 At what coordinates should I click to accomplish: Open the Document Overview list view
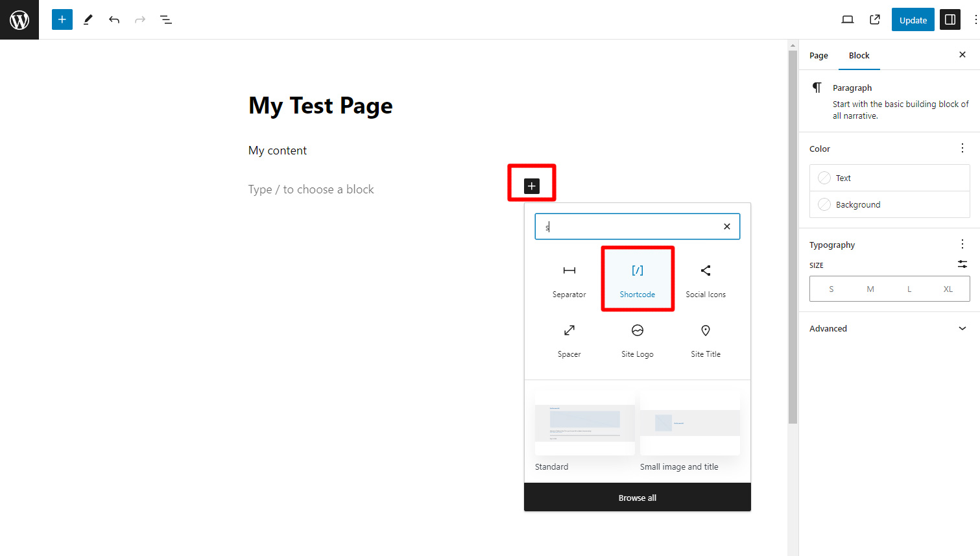pyautogui.click(x=166, y=19)
